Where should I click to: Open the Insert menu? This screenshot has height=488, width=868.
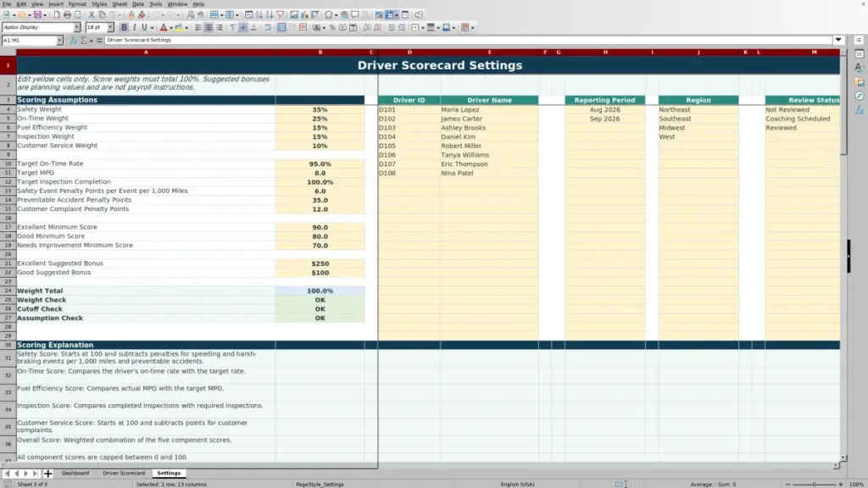56,4
